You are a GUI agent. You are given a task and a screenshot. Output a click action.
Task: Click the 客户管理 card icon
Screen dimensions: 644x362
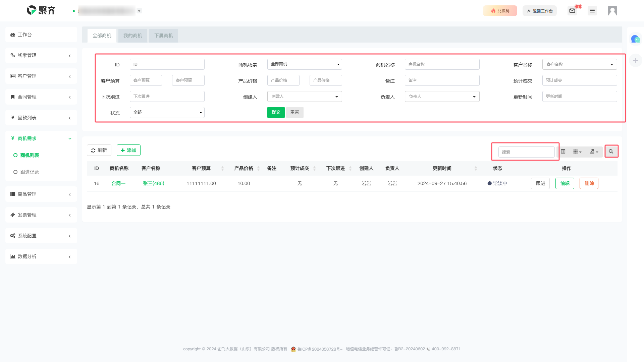click(x=13, y=76)
